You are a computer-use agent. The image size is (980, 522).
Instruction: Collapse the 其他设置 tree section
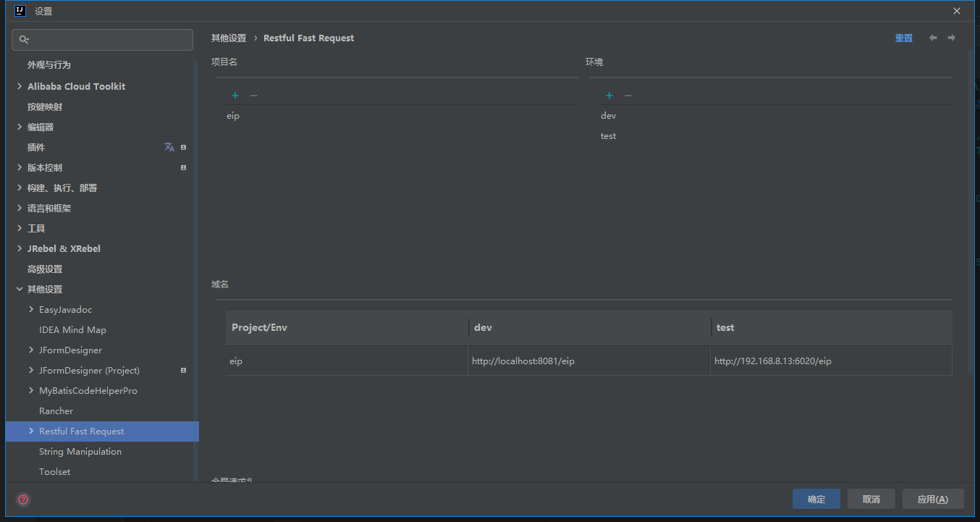[x=20, y=289]
